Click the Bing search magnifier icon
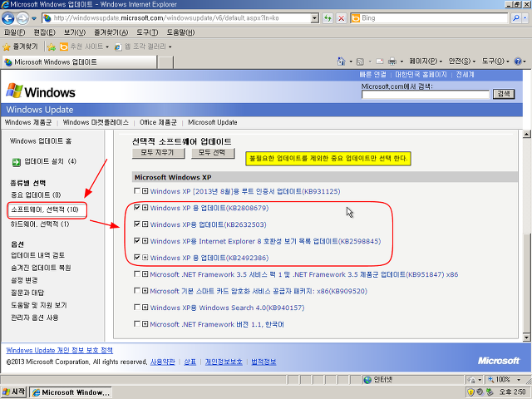This screenshot has height=399, width=532. click(x=515, y=18)
